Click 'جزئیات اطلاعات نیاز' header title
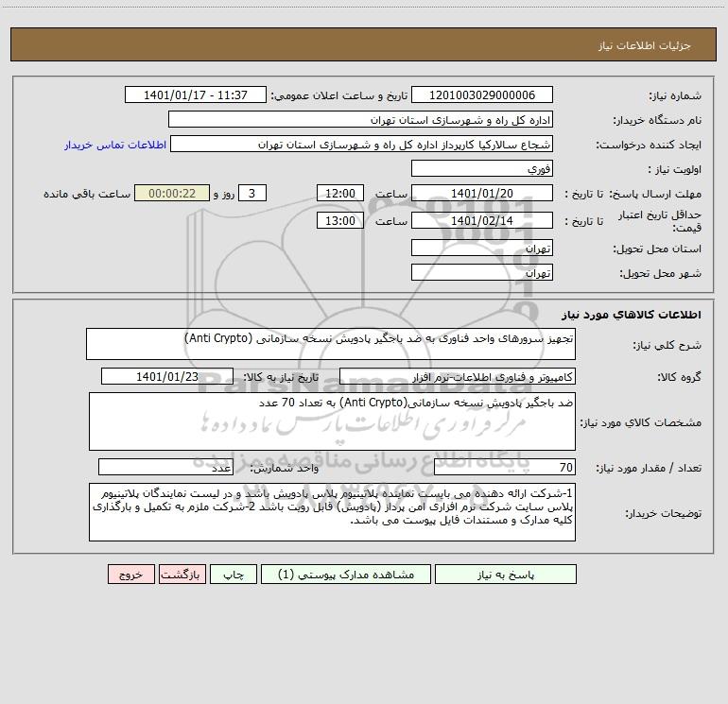Viewport: 728px width, 704px height. click(645, 45)
